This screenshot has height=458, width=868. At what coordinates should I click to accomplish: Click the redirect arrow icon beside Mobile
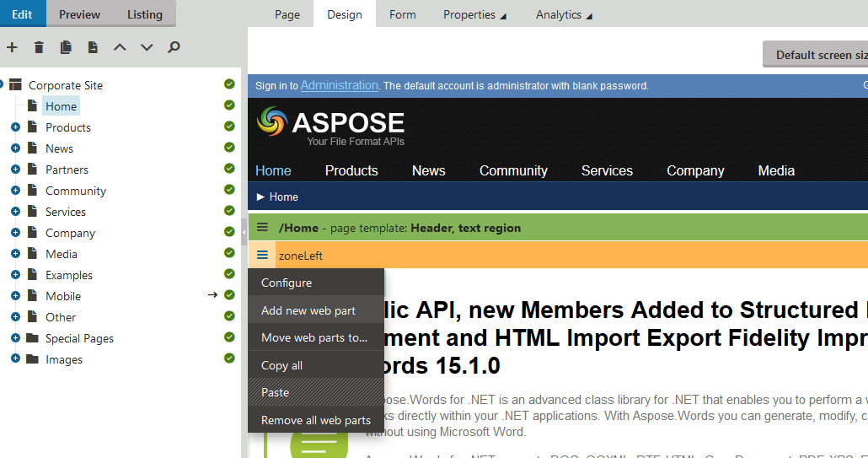click(x=212, y=295)
